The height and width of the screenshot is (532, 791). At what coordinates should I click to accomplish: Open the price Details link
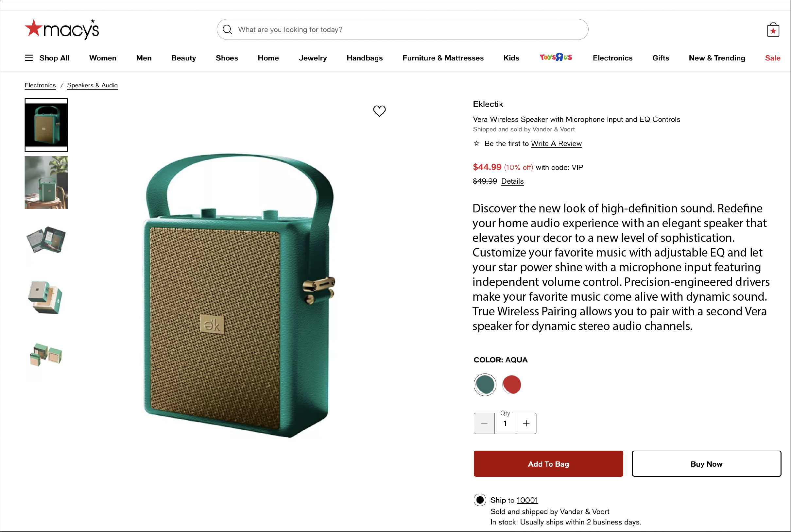click(x=512, y=181)
